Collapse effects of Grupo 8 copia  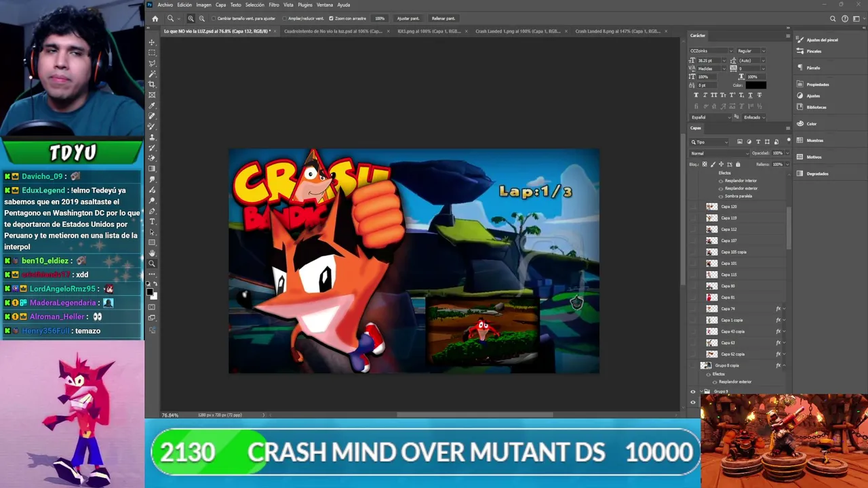[x=784, y=366]
